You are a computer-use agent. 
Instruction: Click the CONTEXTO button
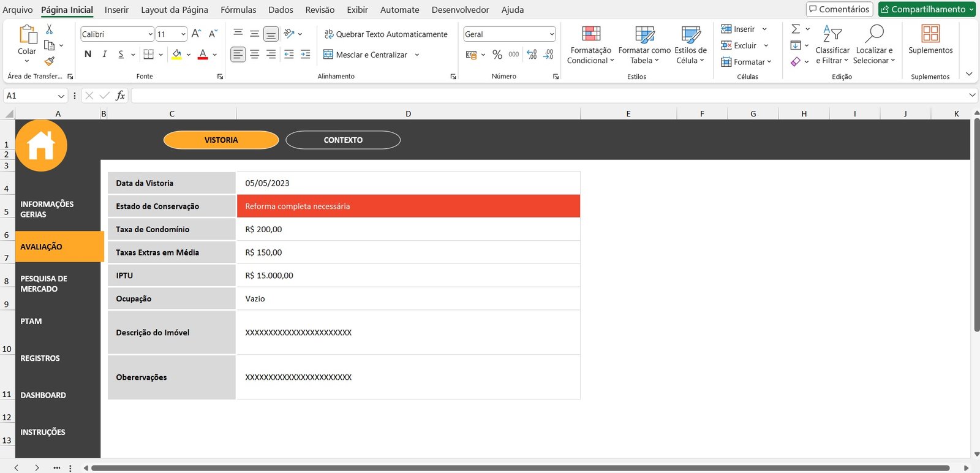tap(343, 140)
